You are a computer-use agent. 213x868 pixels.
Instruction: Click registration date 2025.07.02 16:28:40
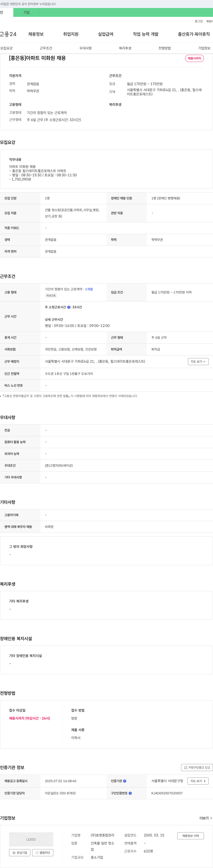[x=60, y=781]
